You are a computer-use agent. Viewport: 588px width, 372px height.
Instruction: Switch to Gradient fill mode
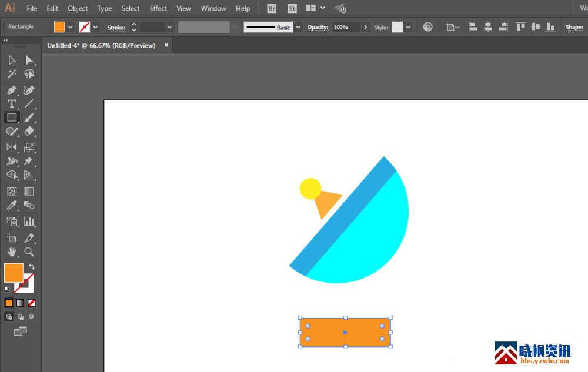pyautogui.click(x=20, y=303)
